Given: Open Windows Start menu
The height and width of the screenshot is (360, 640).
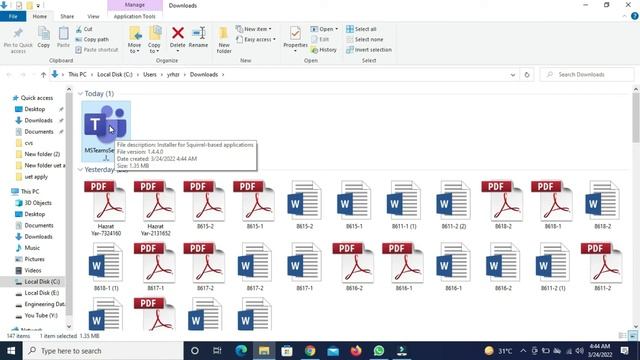Looking at the screenshot, I should coord(11,351).
